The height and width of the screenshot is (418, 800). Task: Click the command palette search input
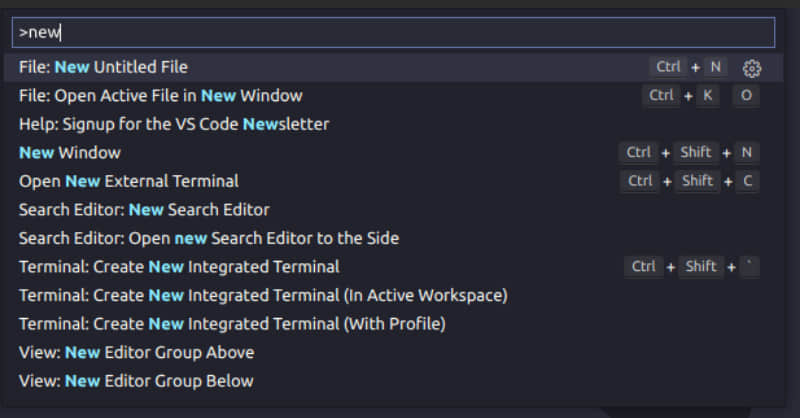pyautogui.click(x=394, y=32)
